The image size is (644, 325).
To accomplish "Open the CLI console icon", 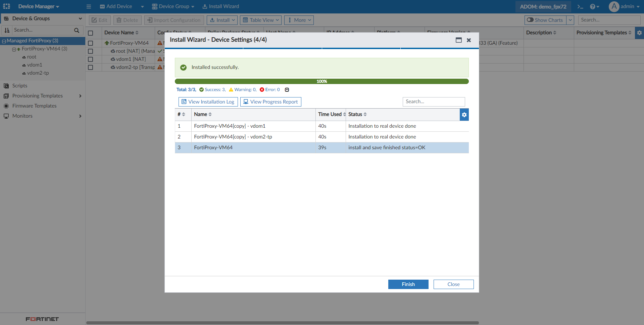I will click(580, 6).
